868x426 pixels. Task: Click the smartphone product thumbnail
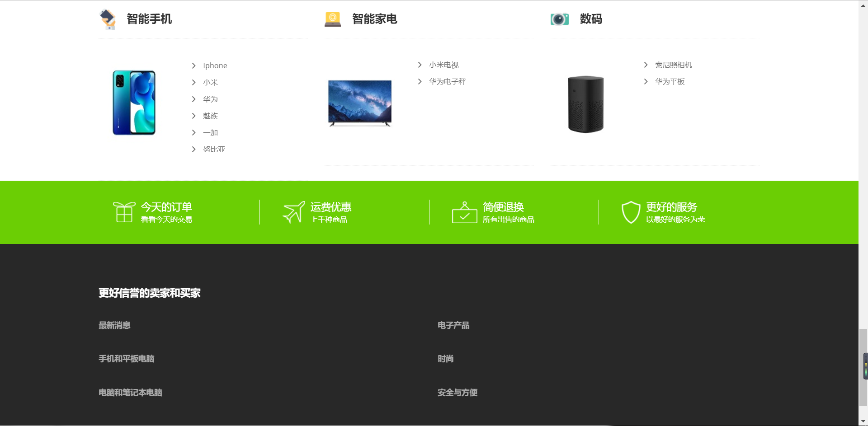[134, 103]
